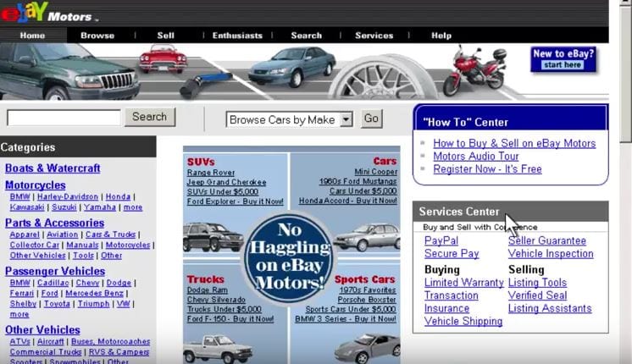Open the Chevy Silverado link

click(x=216, y=300)
